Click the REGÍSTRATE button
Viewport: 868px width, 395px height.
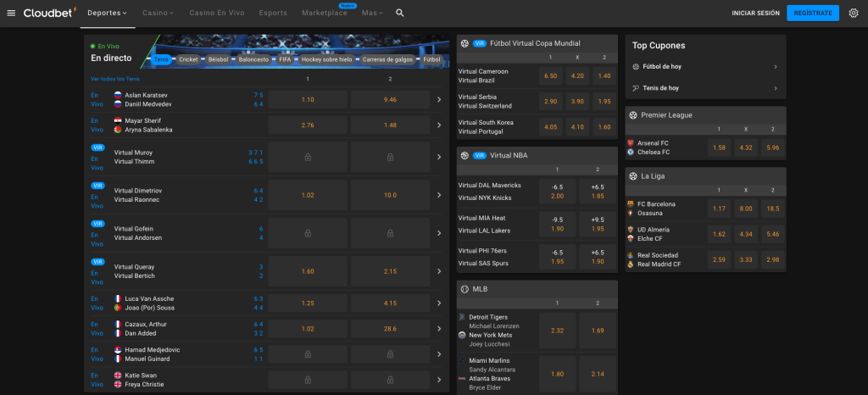coord(813,13)
